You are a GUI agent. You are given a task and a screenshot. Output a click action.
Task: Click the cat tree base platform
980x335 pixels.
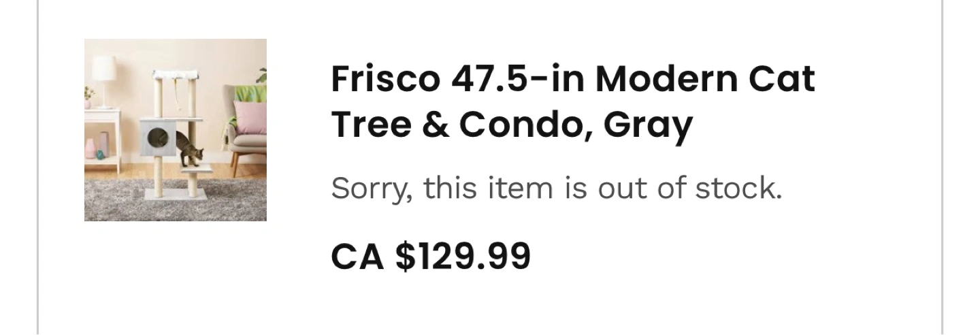[175, 193]
